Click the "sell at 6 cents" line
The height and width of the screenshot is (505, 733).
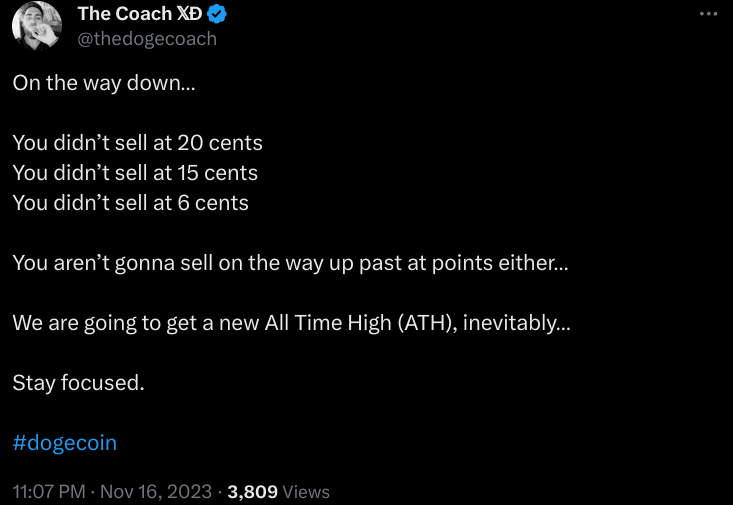pos(130,203)
